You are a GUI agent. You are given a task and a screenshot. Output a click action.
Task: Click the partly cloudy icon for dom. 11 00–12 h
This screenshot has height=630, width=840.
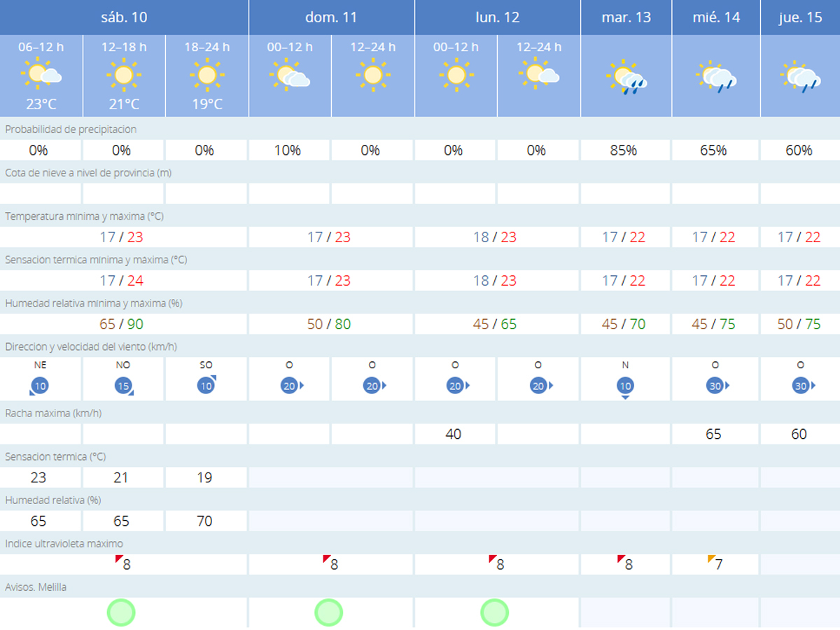(x=290, y=74)
